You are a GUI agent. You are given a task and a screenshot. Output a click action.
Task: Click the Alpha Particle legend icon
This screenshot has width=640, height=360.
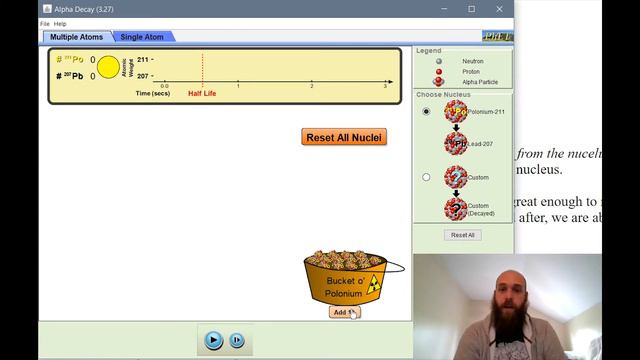[x=439, y=82]
